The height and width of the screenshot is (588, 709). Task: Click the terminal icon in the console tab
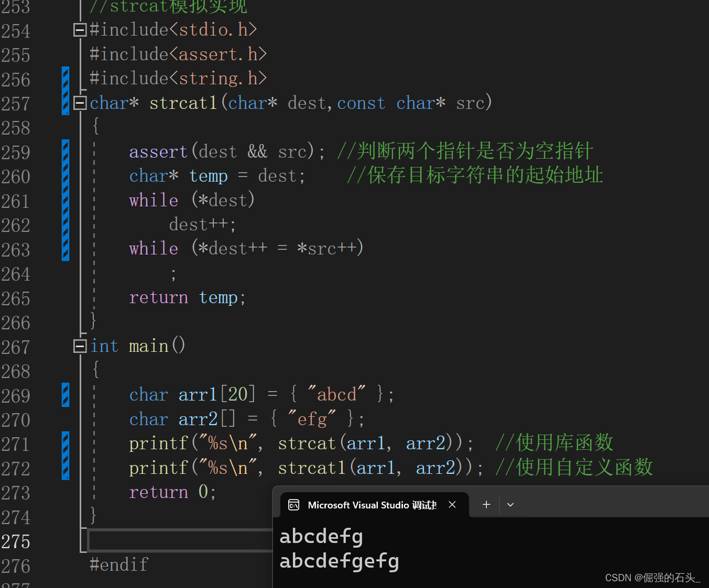[294, 505]
